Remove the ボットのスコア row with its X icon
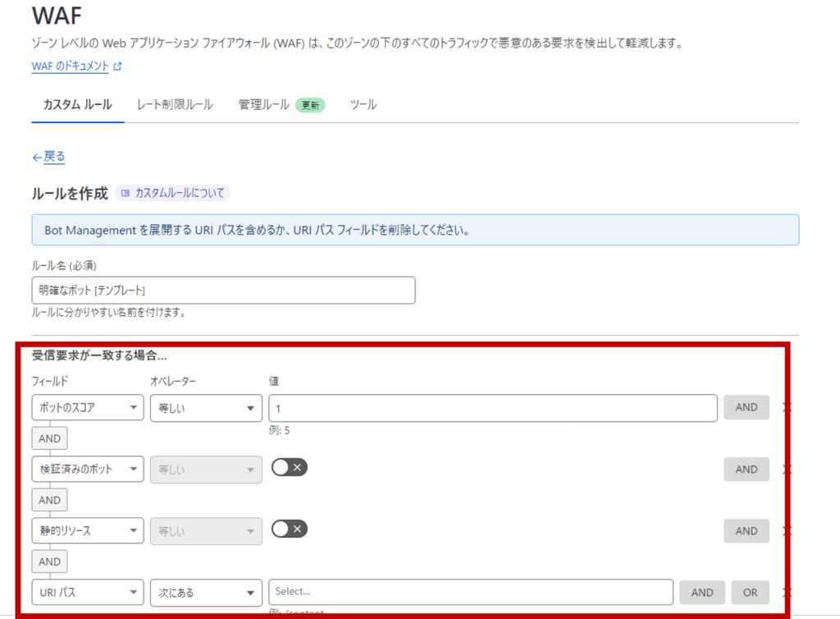The width and height of the screenshot is (840, 619). pyautogui.click(x=787, y=407)
